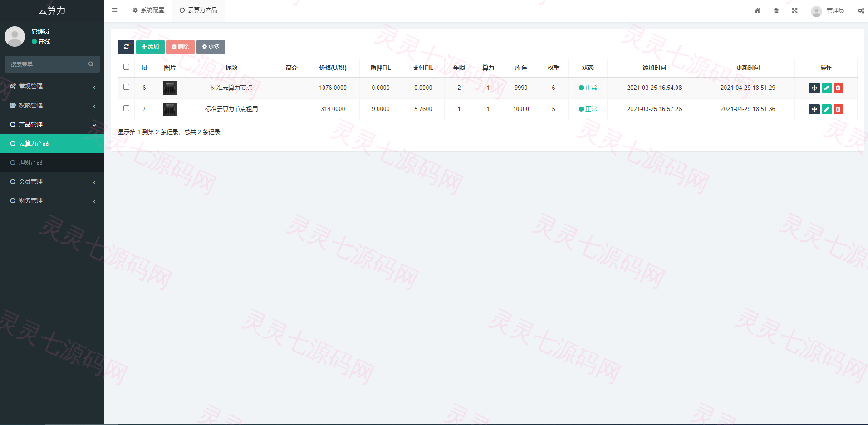
Task: Click the refresh table button
Action: point(126,47)
